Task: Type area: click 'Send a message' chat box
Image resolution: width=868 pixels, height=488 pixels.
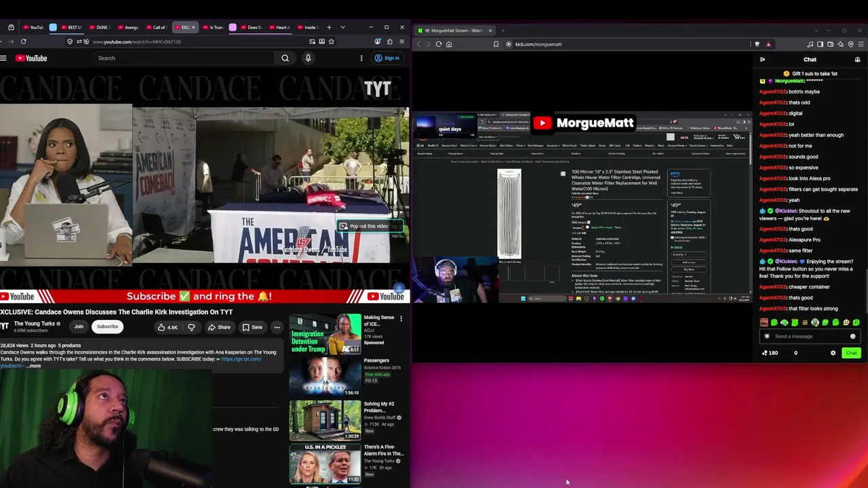Action: pyautogui.click(x=811, y=336)
